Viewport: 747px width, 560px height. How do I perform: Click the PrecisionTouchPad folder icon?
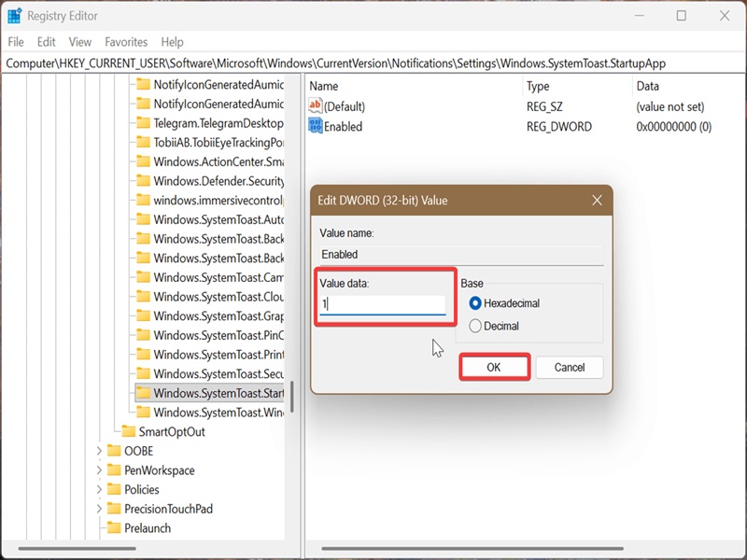point(114,509)
